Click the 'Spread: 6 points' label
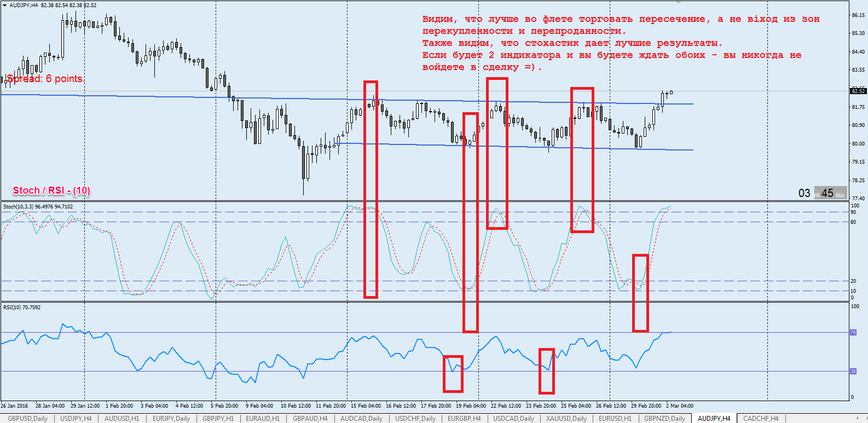 click(x=44, y=79)
